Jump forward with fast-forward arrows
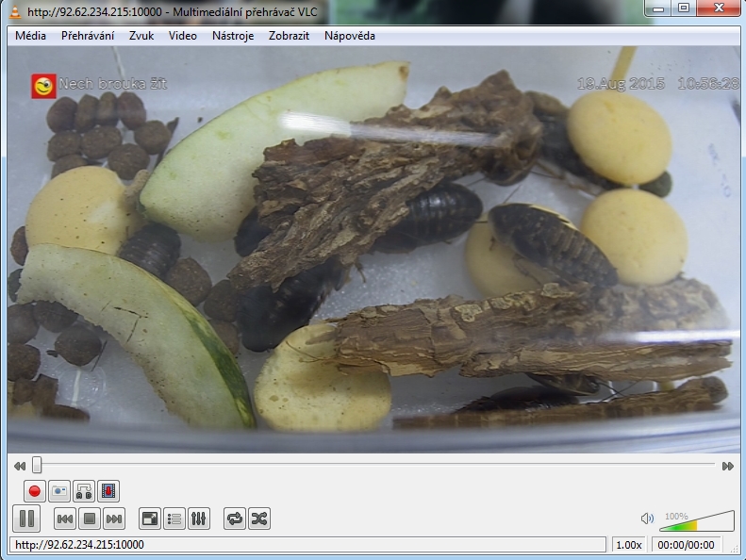Screen dimensions: 746x560 (x=727, y=466)
